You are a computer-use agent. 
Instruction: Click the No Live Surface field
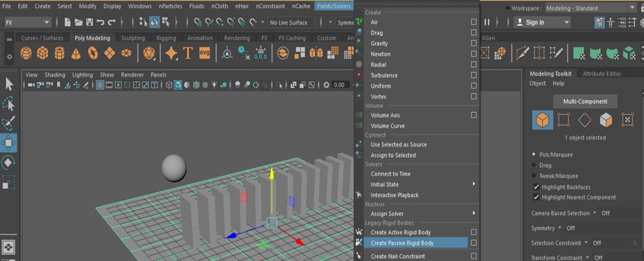click(x=291, y=22)
